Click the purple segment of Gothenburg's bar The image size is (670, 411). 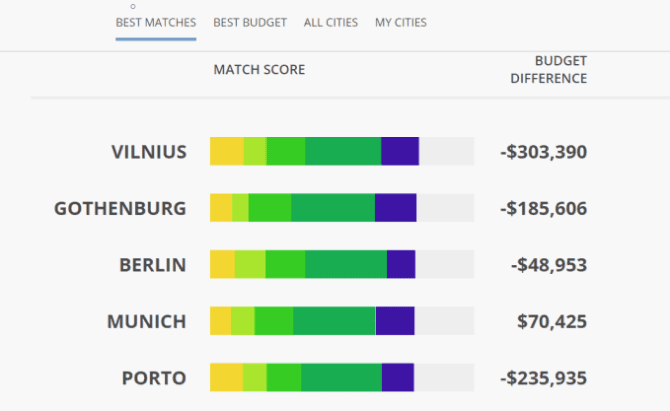pos(395,208)
